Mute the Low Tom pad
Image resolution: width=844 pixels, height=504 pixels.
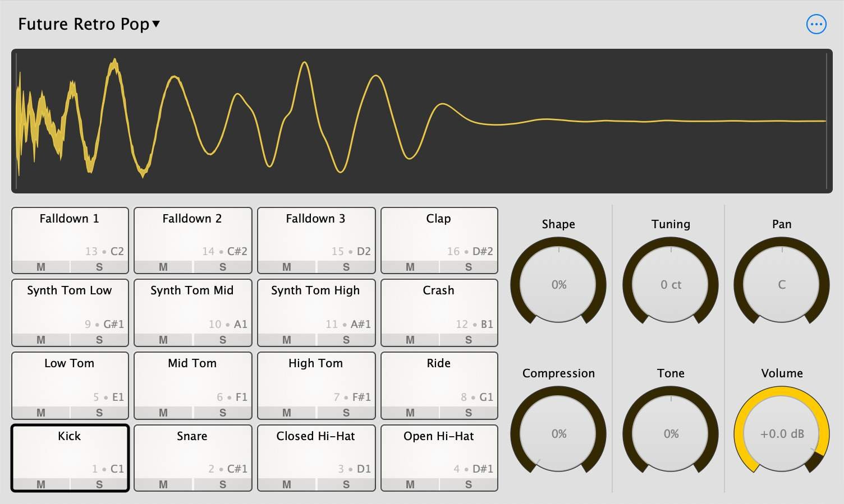[x=40, y=413]
